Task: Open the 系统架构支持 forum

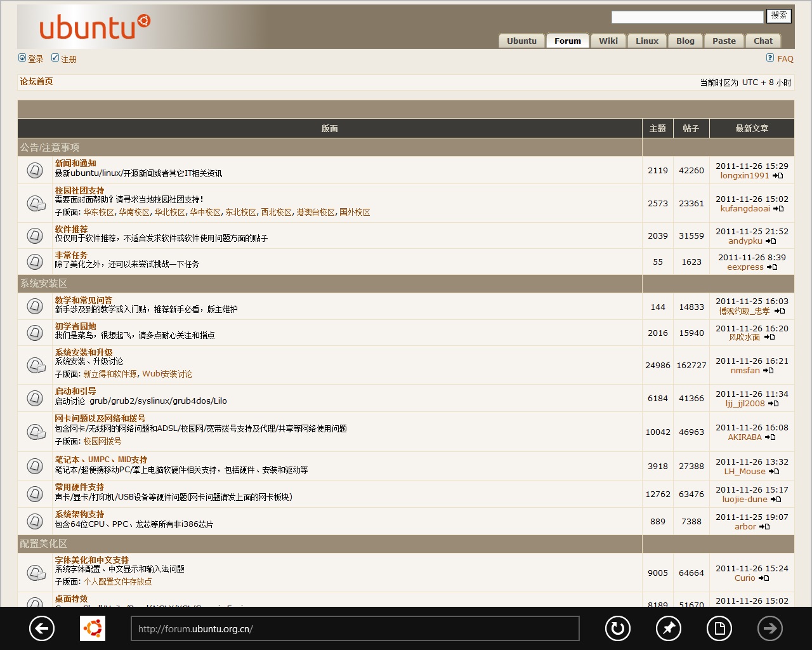Action: [x=79, y=514]
